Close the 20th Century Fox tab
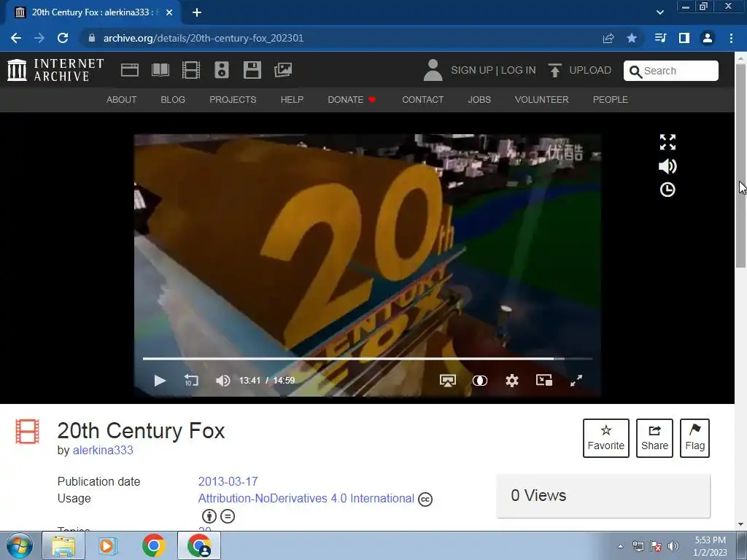Screen dimensions: 747x560 pos(169,12)
